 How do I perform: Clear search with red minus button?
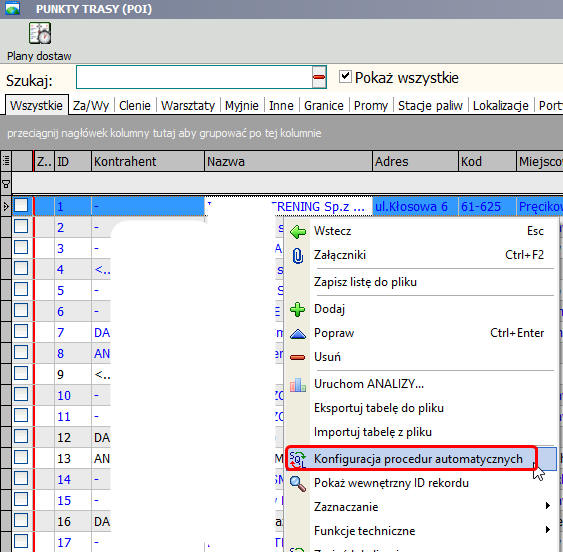[319, 77]
